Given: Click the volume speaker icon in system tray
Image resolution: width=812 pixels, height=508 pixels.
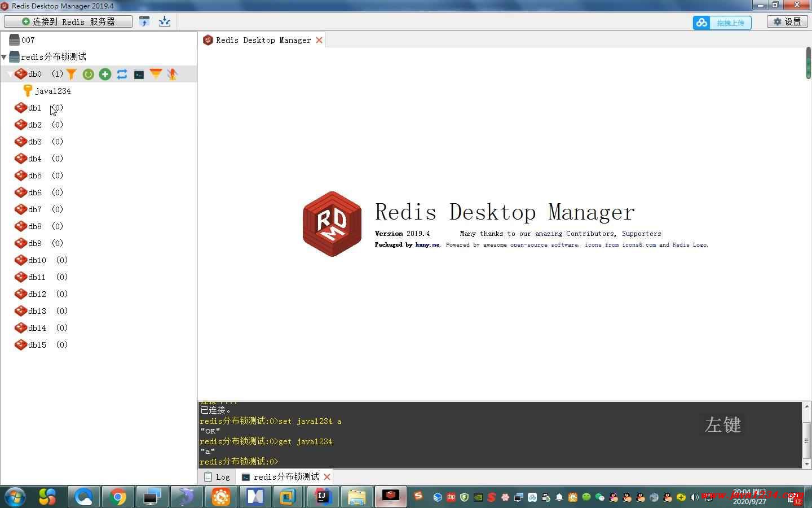Looking at the screenshot, I should [695, 497].
